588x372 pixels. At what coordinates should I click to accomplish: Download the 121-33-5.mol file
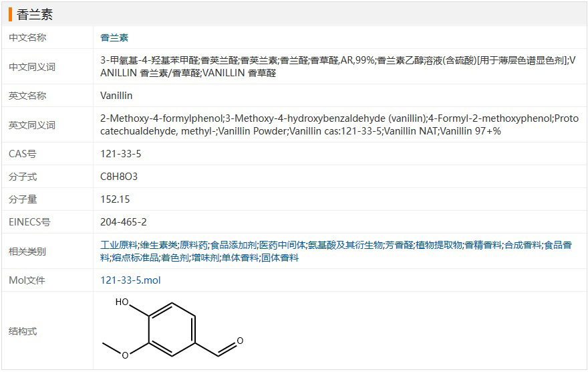(130, 280)
